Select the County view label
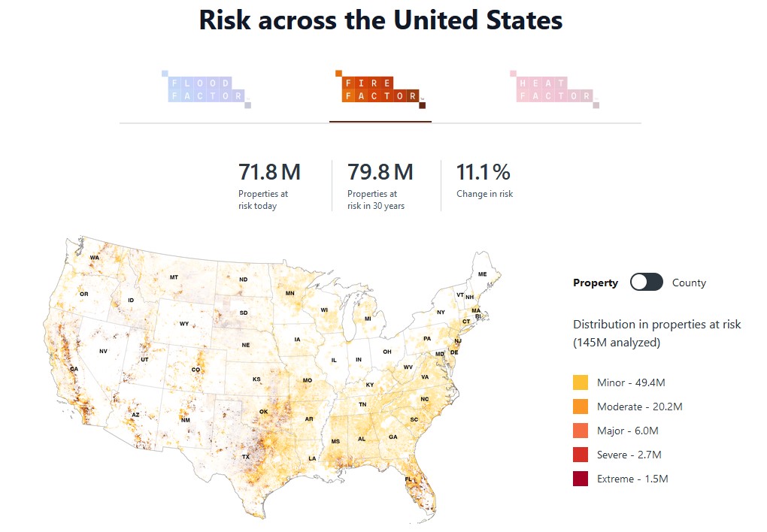767x532 pixels. (x=689, y=283)
